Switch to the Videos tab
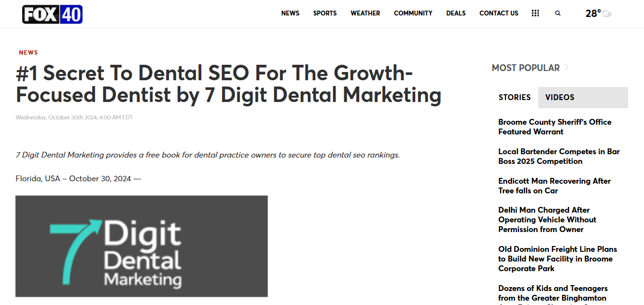 (583, 97)
